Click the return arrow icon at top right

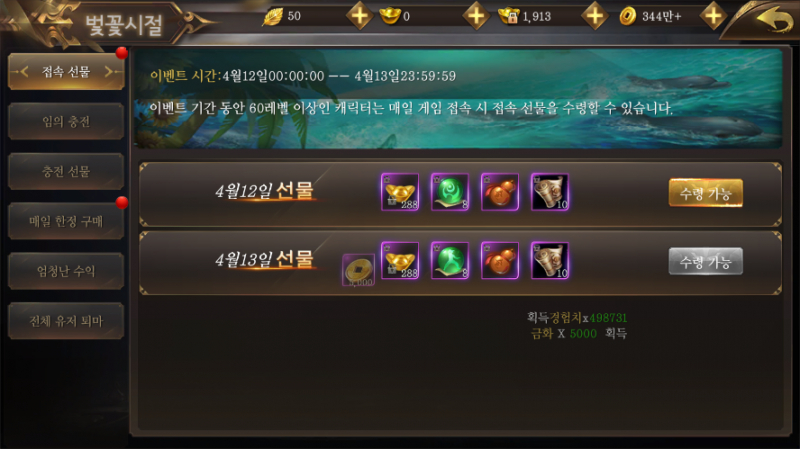pos(774,20)
